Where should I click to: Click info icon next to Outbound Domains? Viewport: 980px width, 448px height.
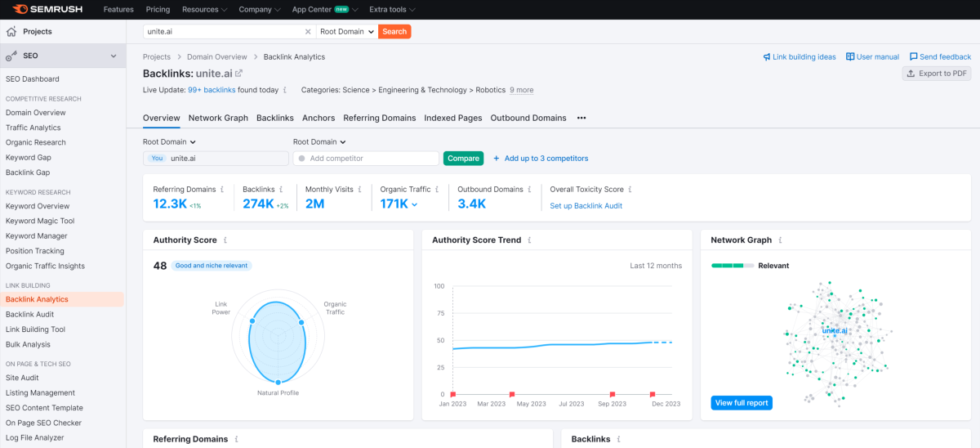(530, 189)
